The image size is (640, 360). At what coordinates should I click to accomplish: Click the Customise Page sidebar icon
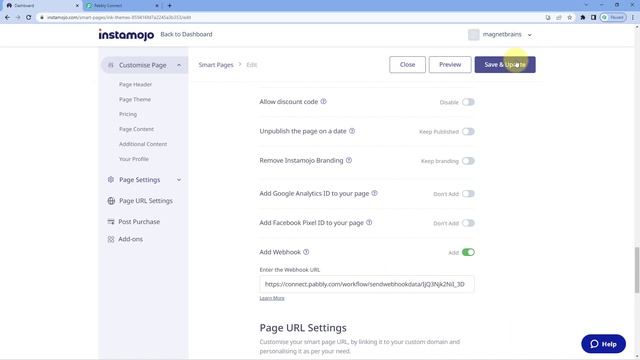click(111, 65)
